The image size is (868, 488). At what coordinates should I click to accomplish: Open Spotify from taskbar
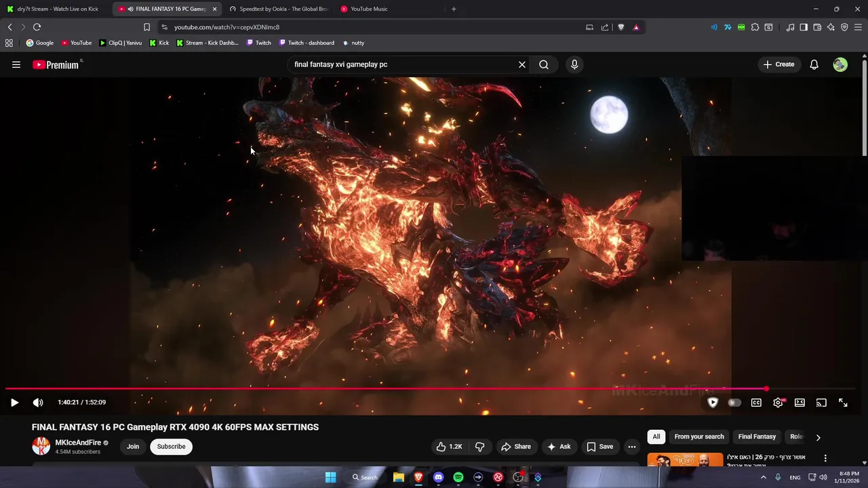coord(458,477)
